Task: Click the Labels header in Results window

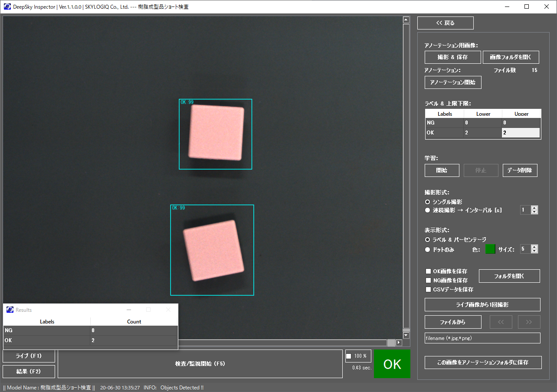Action: point(47,322)
